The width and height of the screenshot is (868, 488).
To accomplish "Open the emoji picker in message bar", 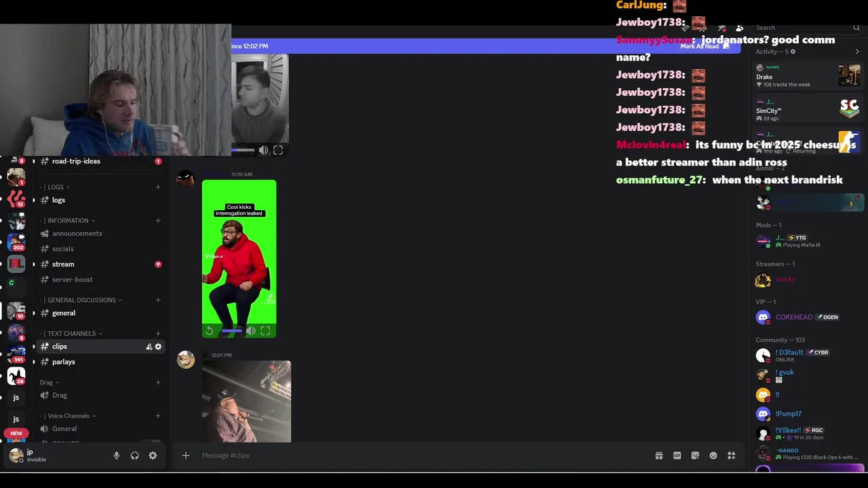I will click(713, 455).
